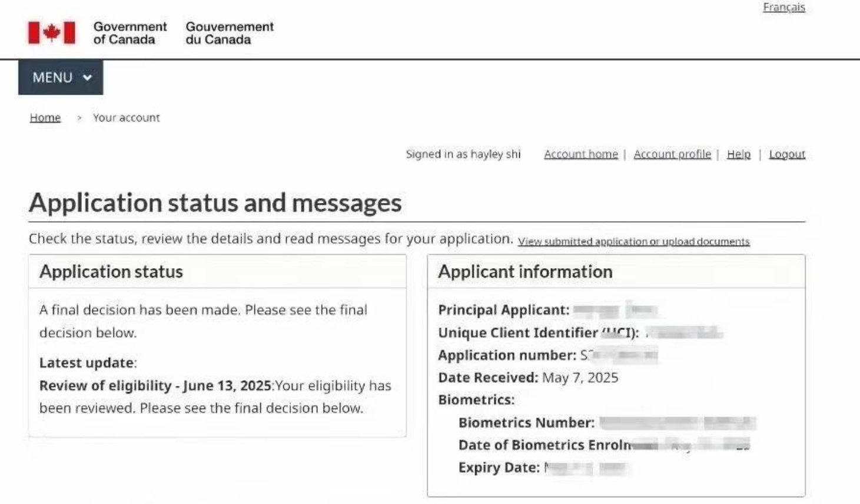Click the Canadian flag logo
860x504 pixels.
tap(52, 33)
